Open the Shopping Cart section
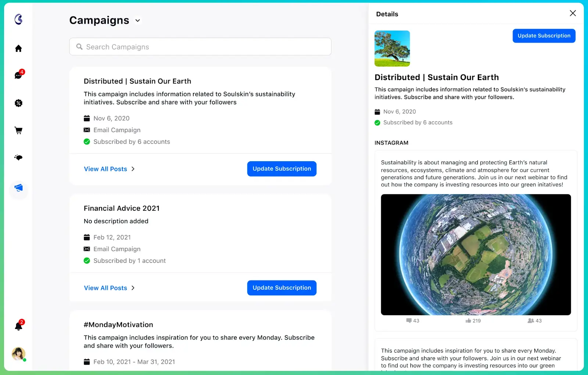 pos(18,130)
